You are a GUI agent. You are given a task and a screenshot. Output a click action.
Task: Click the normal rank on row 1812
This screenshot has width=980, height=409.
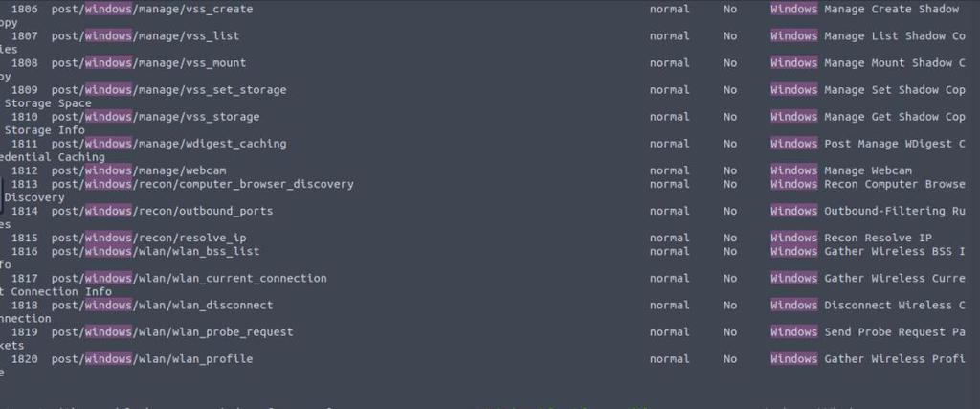[x=669, y=170]
